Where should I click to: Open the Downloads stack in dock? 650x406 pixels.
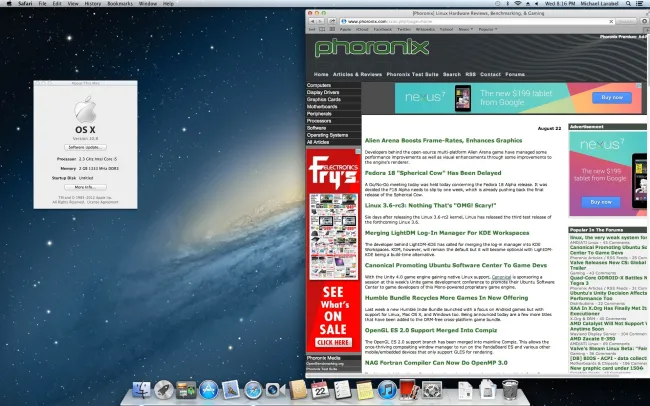488,390
